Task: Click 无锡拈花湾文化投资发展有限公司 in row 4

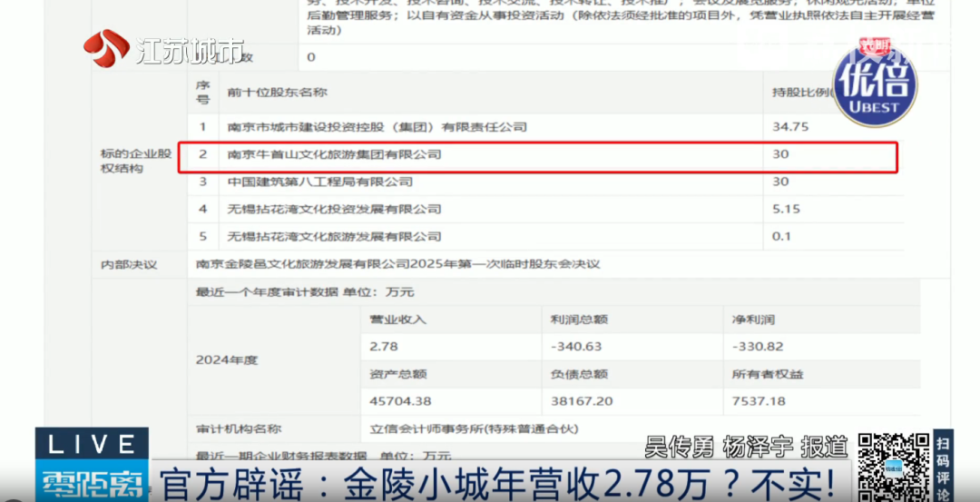Action: tap(334, 209)
